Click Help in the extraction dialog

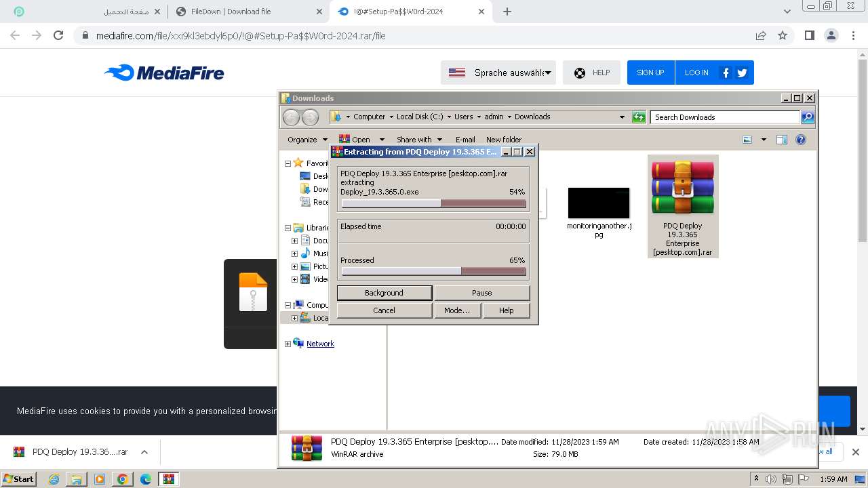click(x=507, y=310)
